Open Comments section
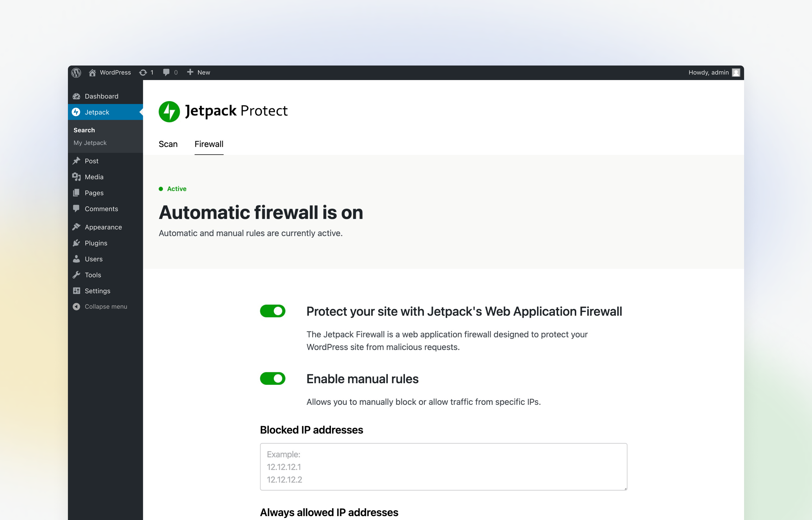The image size is (812, 520). click(101, 208)
